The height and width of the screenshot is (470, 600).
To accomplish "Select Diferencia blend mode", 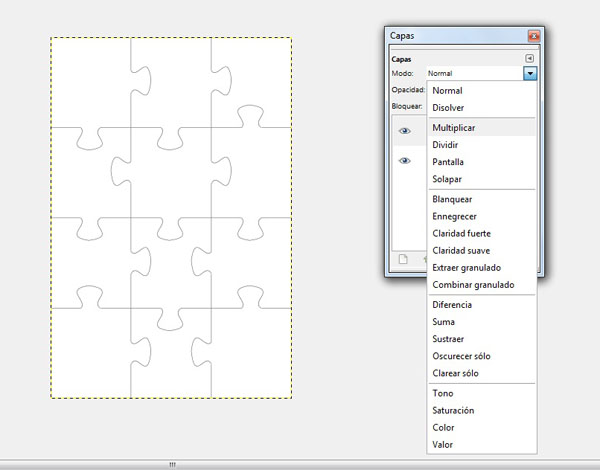I will point(482,305).
